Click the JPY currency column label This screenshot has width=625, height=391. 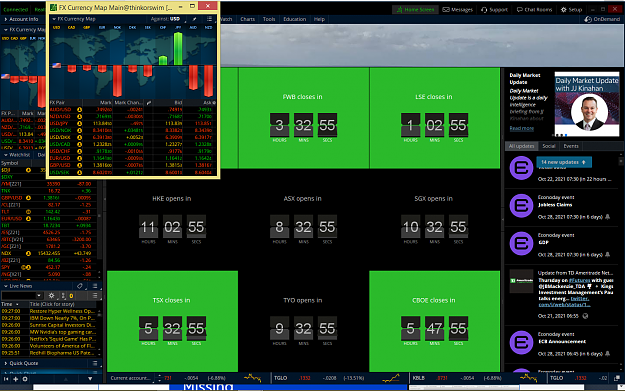pos(178,28)
